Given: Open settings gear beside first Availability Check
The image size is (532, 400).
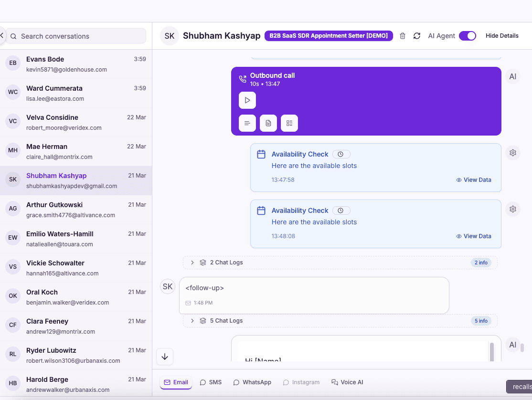Looking at the screenshot, I should (x=512, y=152).
